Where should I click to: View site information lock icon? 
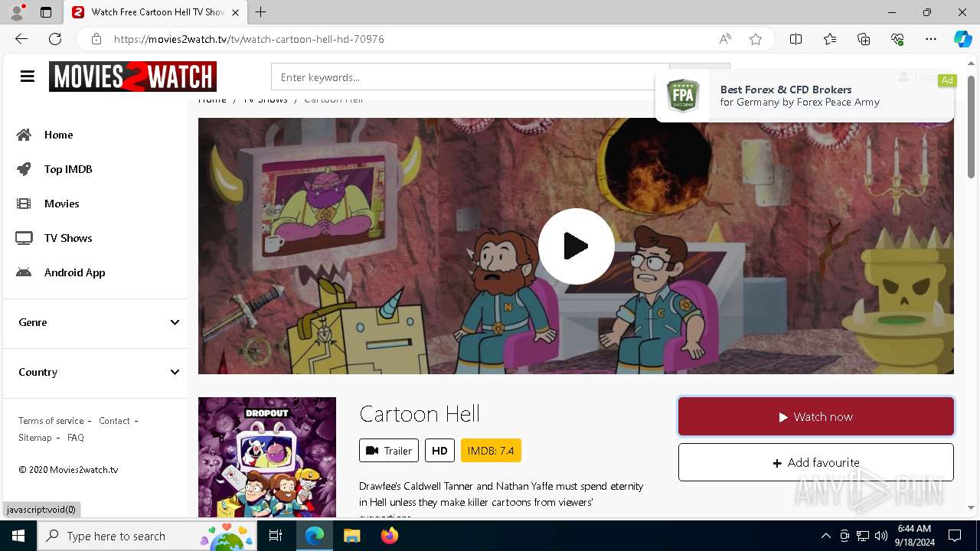click(96, 39)
